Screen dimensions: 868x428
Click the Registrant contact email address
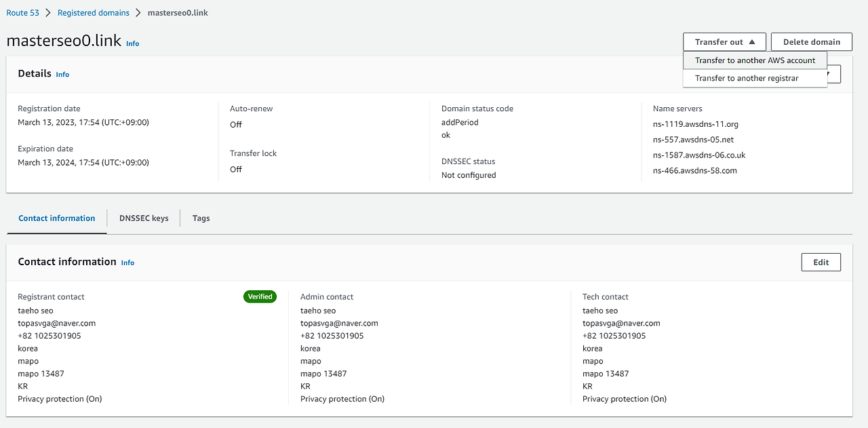pos(56,324)
